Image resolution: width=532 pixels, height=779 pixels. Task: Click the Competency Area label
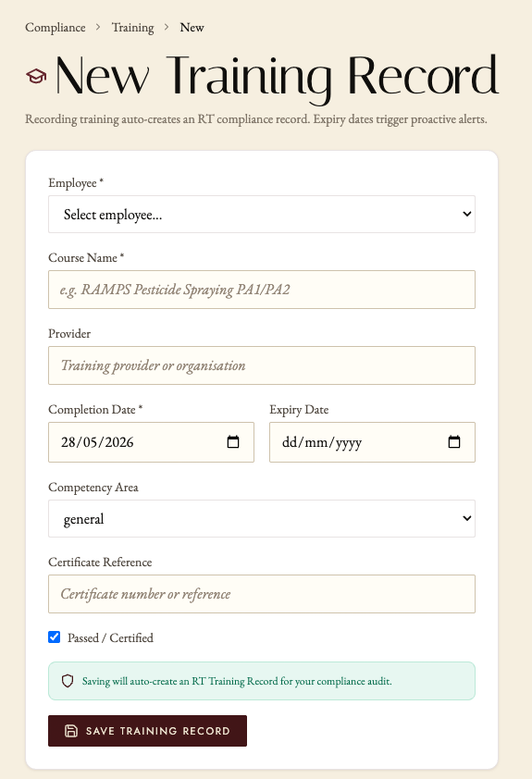pos(93,488)
